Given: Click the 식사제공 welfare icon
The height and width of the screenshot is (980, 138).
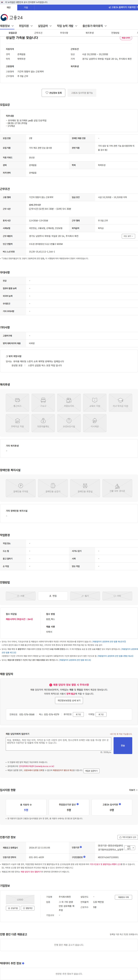Looking at the screenshot, I should [x=95, y=423].
